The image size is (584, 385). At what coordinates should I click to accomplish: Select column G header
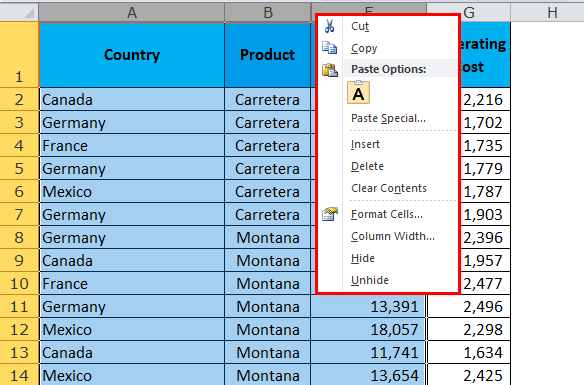[469, 13]
